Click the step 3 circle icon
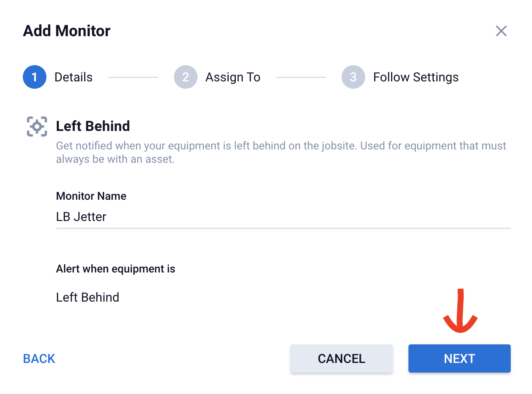Image resolution: width=532 pixels, height=394 pixels. [353, 77]
